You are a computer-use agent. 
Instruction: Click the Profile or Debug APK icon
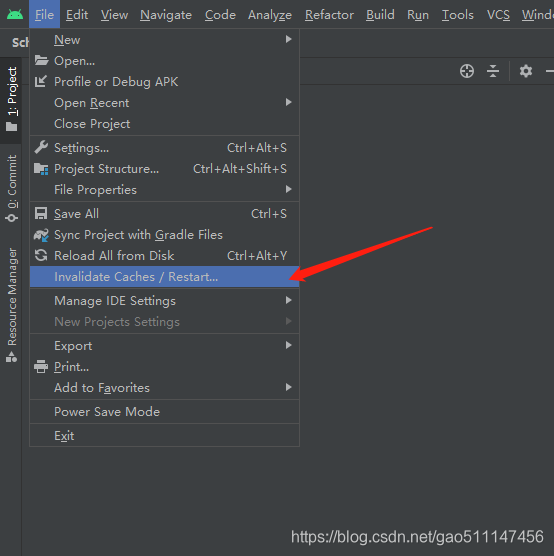41,82
